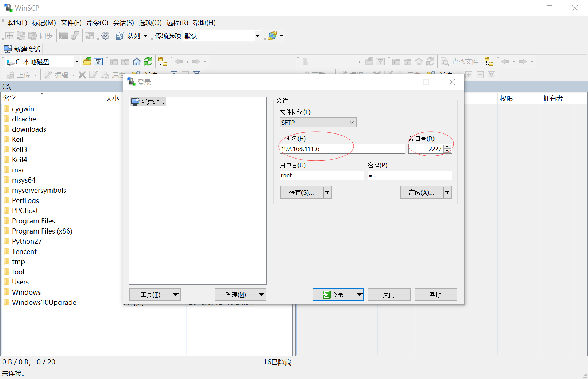Click the 登录 login button

click(334, 295)
